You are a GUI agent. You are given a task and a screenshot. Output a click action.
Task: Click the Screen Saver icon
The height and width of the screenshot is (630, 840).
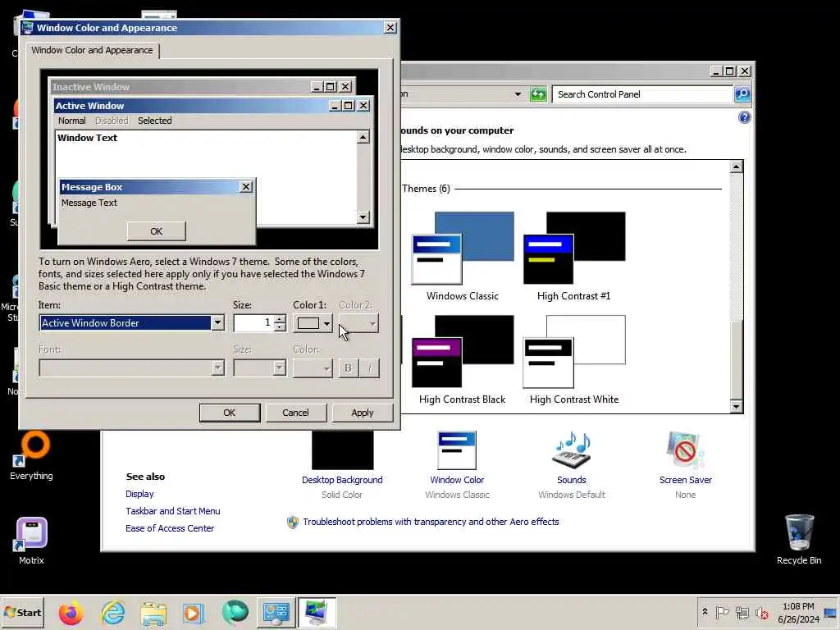click(685, 450)
